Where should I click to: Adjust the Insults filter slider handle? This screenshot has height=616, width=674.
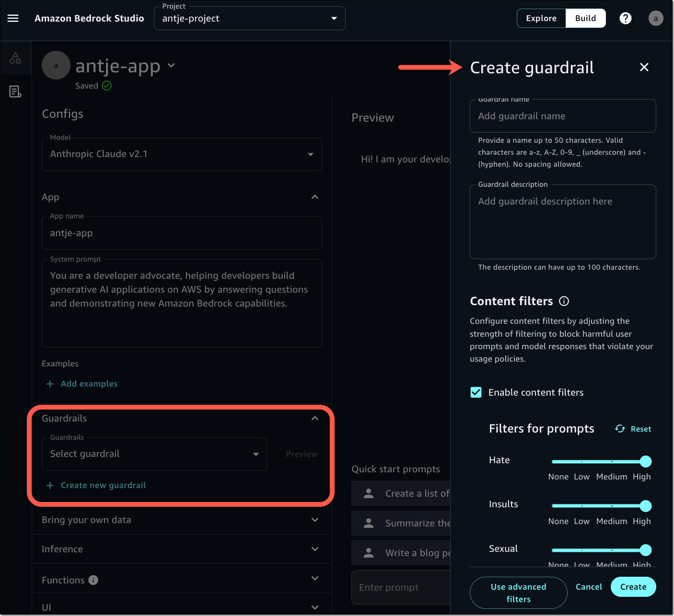coord(646,506)
